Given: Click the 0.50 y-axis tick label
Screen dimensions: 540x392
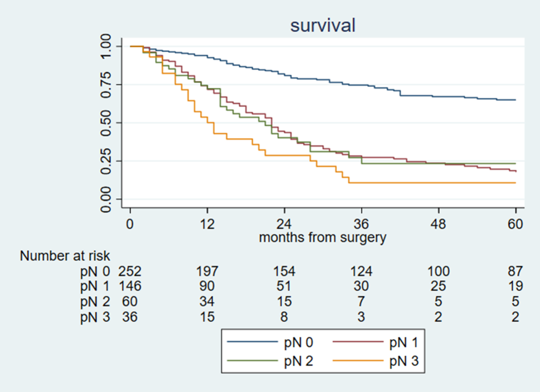Looking at the screenshot, I should click(x=107, y=122).
